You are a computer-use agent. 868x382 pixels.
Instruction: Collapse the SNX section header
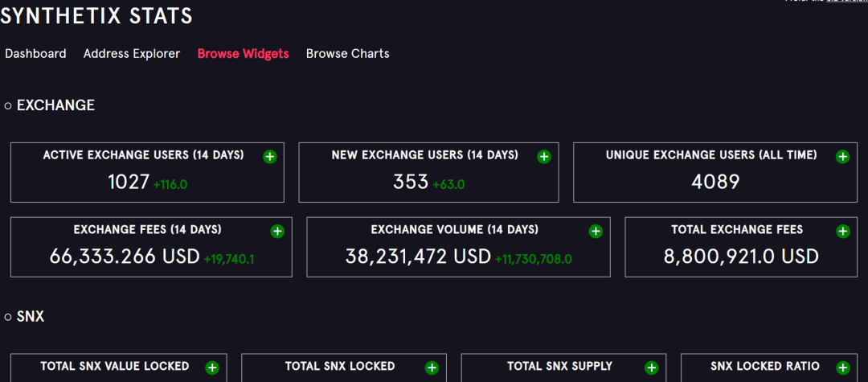[24, 317]
